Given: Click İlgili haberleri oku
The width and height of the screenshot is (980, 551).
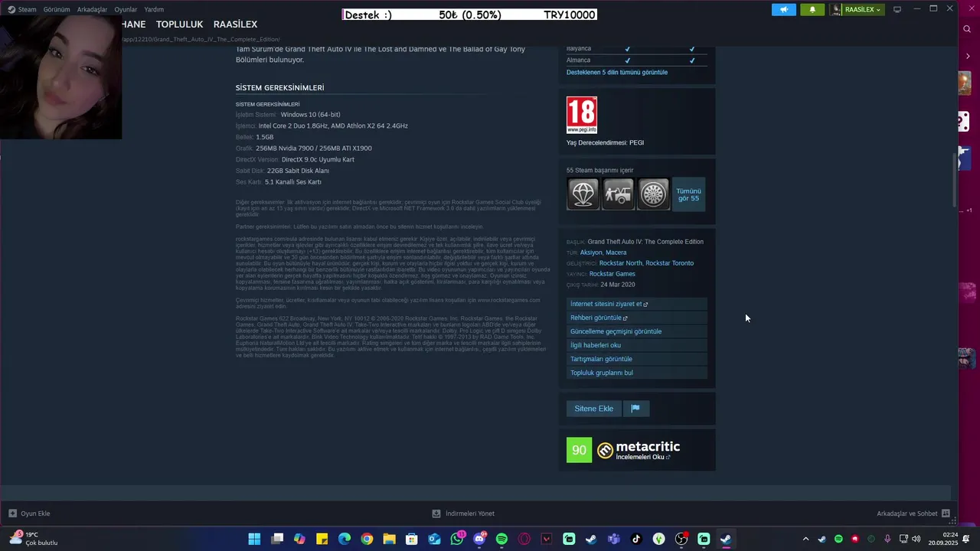Looking at the screenshot, I should (x=636, y=345).
